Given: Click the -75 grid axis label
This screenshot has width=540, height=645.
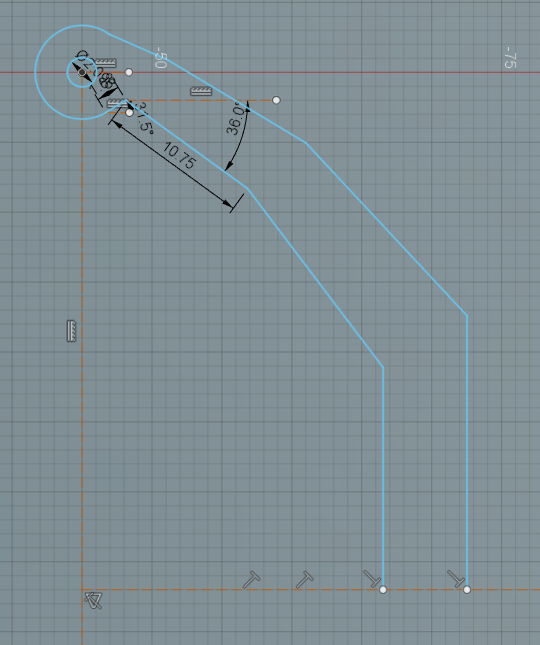Looking at the screenshot, I should tap(510, 58).
